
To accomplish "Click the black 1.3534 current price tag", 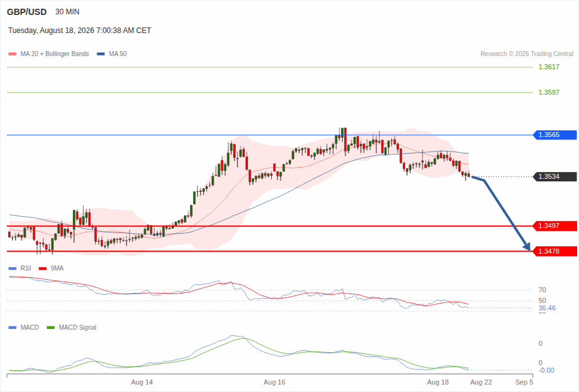I will [x=555, y=176].
